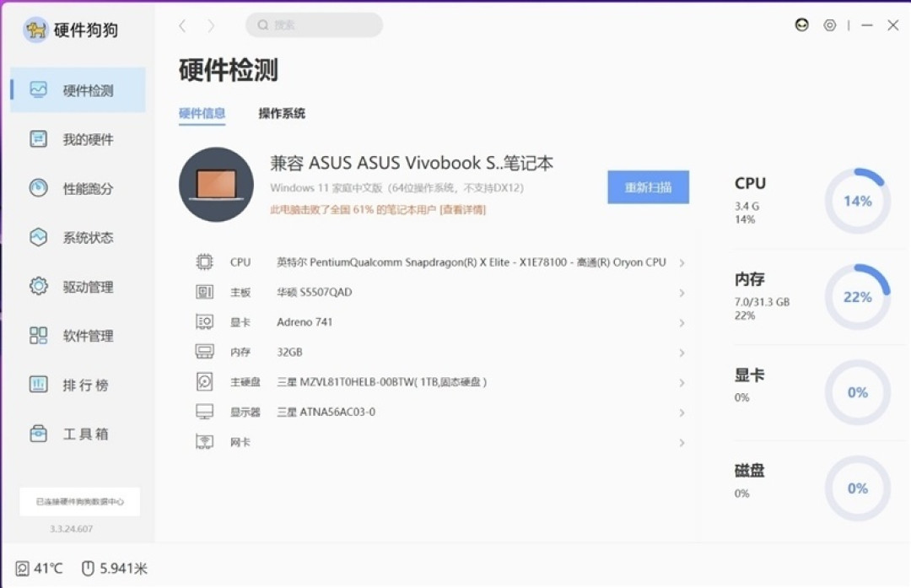
Task: Open 性能跑分 benchmark icon
Action: coord(38,187)
